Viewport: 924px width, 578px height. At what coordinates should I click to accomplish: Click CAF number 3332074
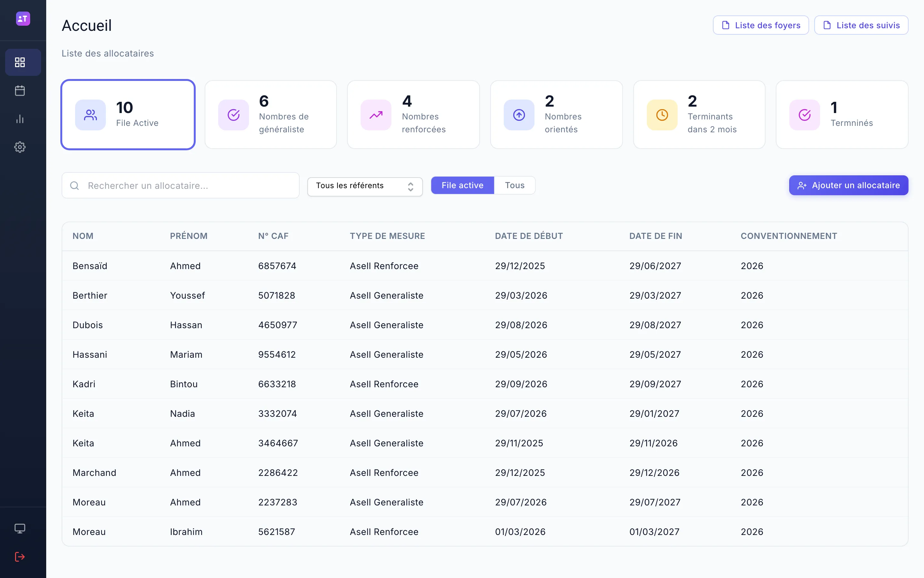(277, 414)
